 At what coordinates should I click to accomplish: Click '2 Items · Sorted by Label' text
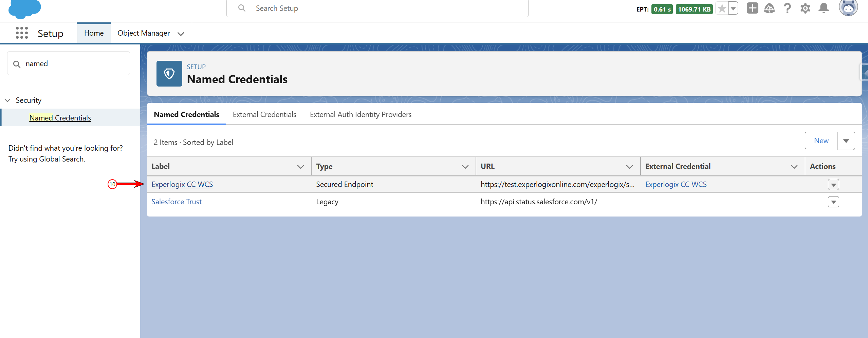[x=193, y=142]
